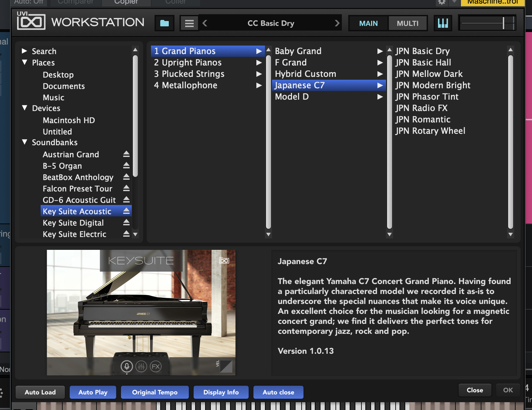The image size is (532, 410).
Task: Select the F Grand instrument
Action: tap(329, 63)
